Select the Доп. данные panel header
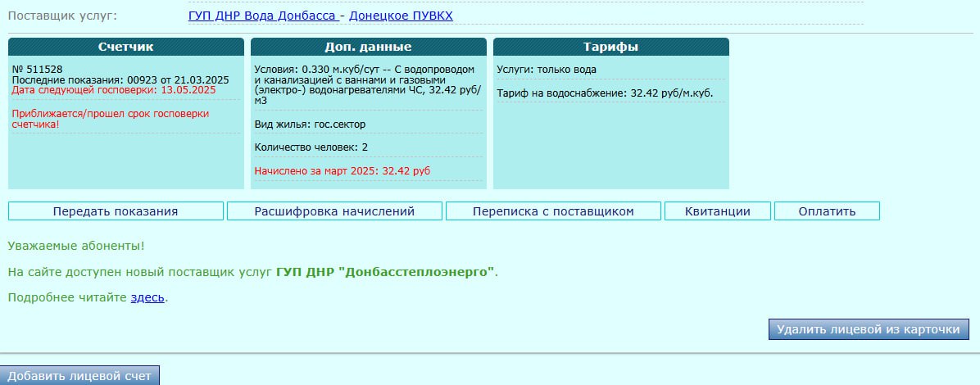This screenshot has width=980, height=385. click(368, 47)
